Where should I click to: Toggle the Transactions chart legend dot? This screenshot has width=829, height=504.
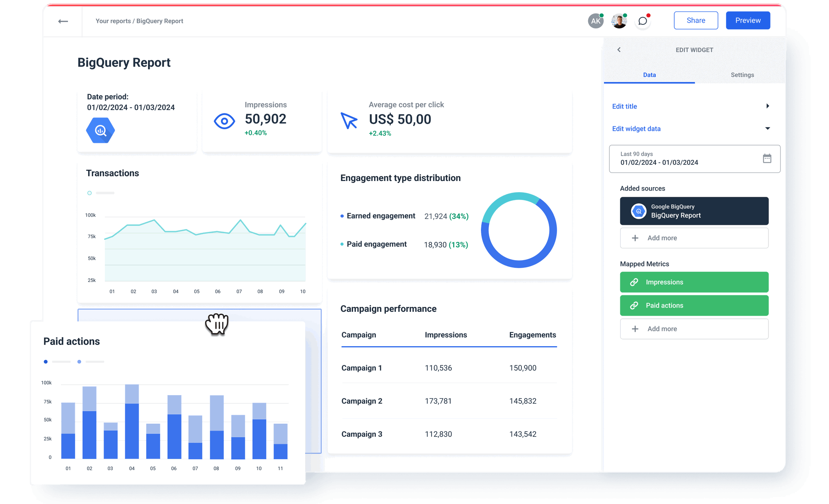click(89, 193)
